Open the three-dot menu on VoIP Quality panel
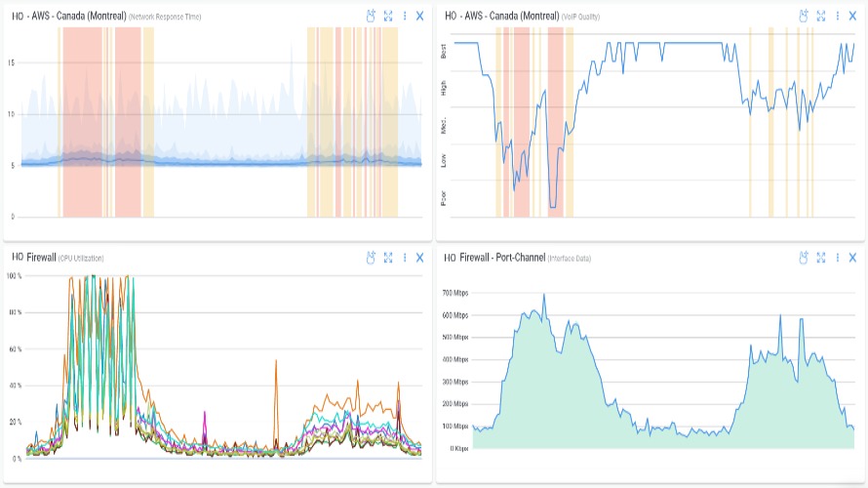This screenshot has height=488, width=868. click(837, 16)
